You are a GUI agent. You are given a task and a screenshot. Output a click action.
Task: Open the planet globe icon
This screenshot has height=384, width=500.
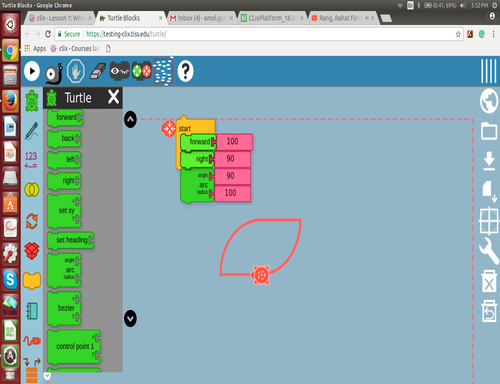pos(489,101)
